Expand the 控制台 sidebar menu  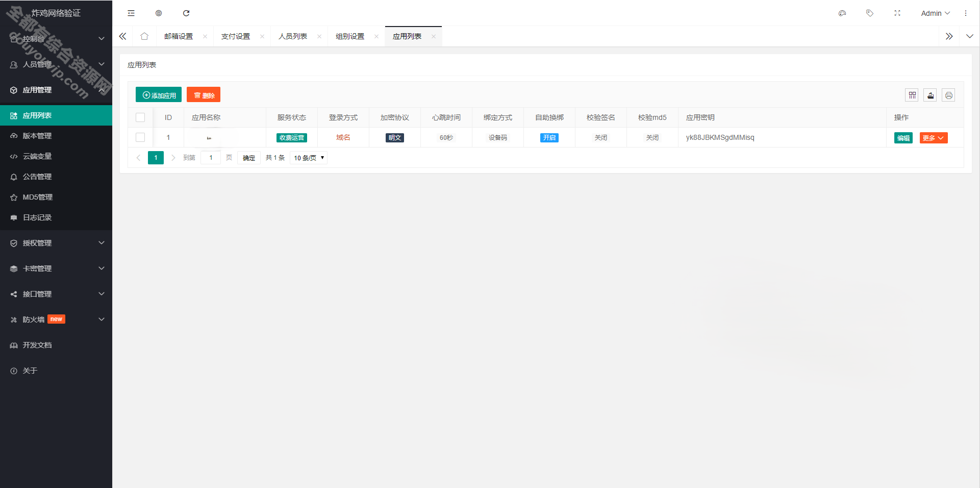point(56,39)
